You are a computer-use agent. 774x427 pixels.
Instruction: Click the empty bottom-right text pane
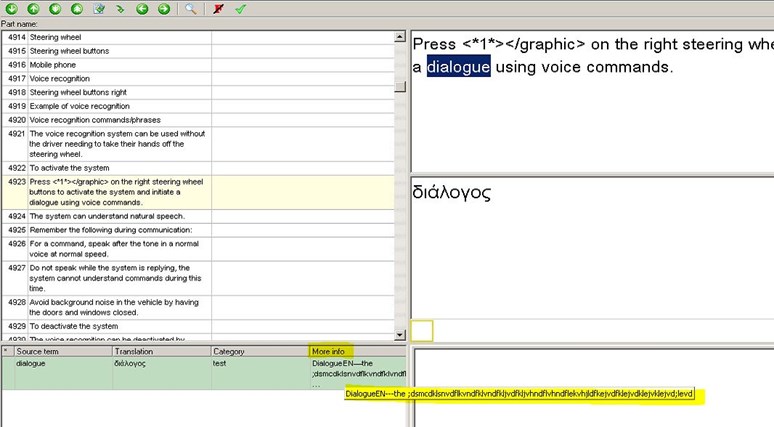tap(594, 388)
